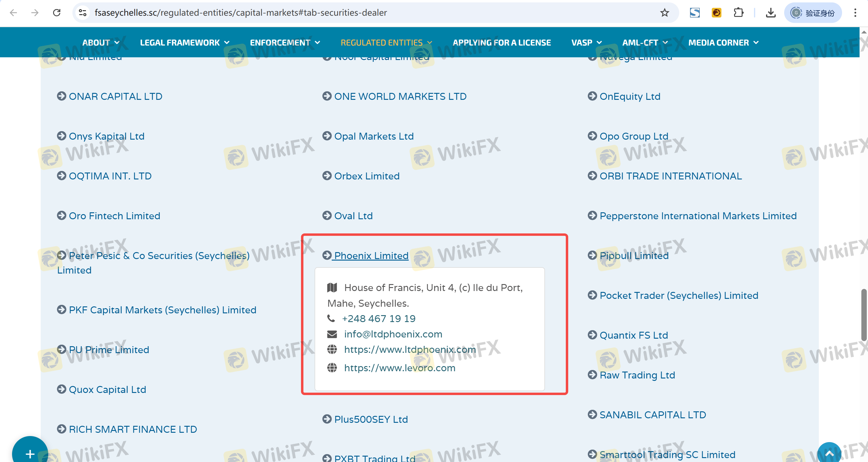This screenshot has height=462, width=868.
Task: Expand the ABOUT dropdown menu
Action: click(101, 43)
